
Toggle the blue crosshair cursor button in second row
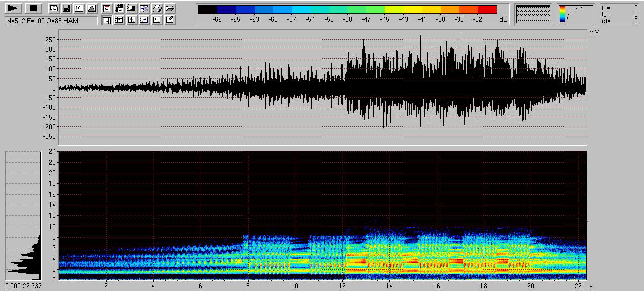pyautogui.click(x=144, y=20)
